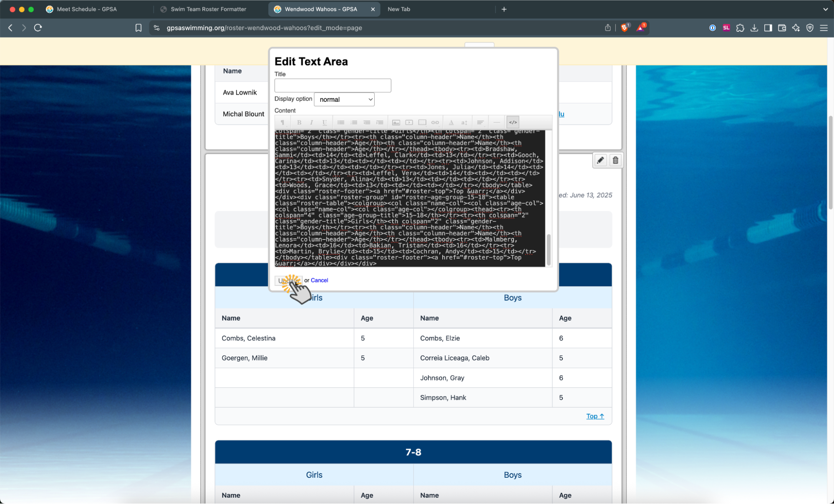Click the Cancel link in dialog
Image resolution: width=834 pixels, height=504 pixels.
coord(319,280)
